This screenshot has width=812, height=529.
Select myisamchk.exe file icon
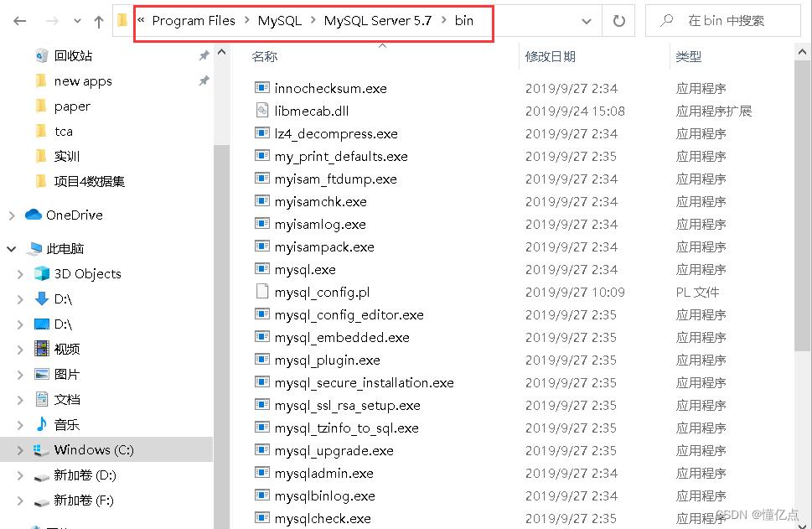point(262,201)
